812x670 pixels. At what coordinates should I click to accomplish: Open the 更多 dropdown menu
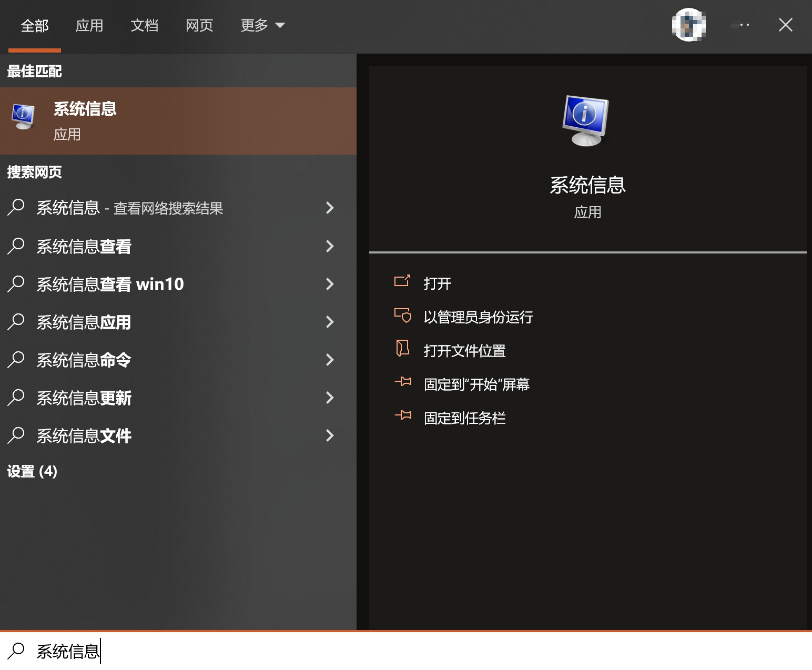point(262,25)
